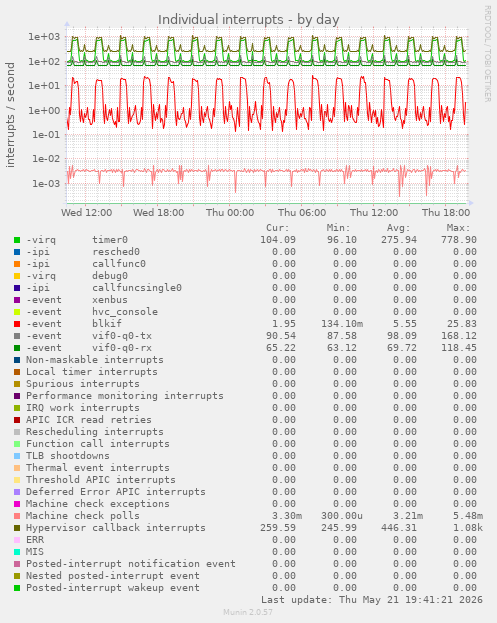Screen dimensions: 497x623
Task: Select the hvc_console legend label
Action: point(125,312)
